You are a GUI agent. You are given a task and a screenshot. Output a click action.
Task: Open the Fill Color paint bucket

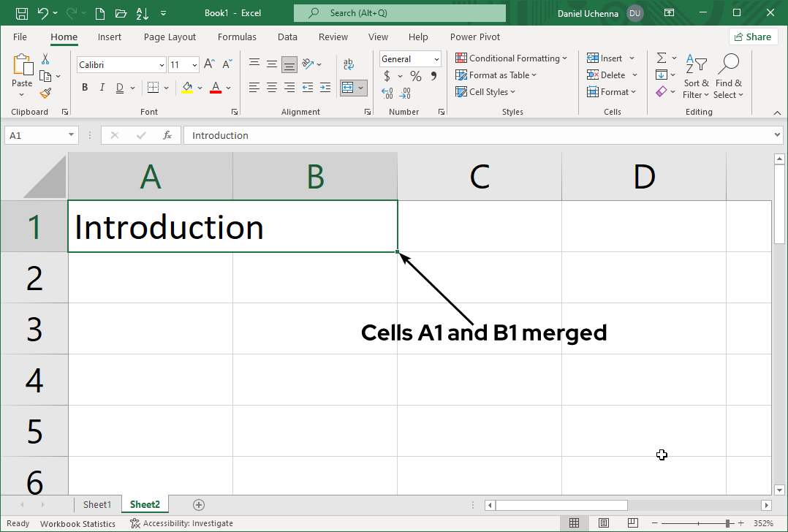pyautogui.click(x=187, y=87)
